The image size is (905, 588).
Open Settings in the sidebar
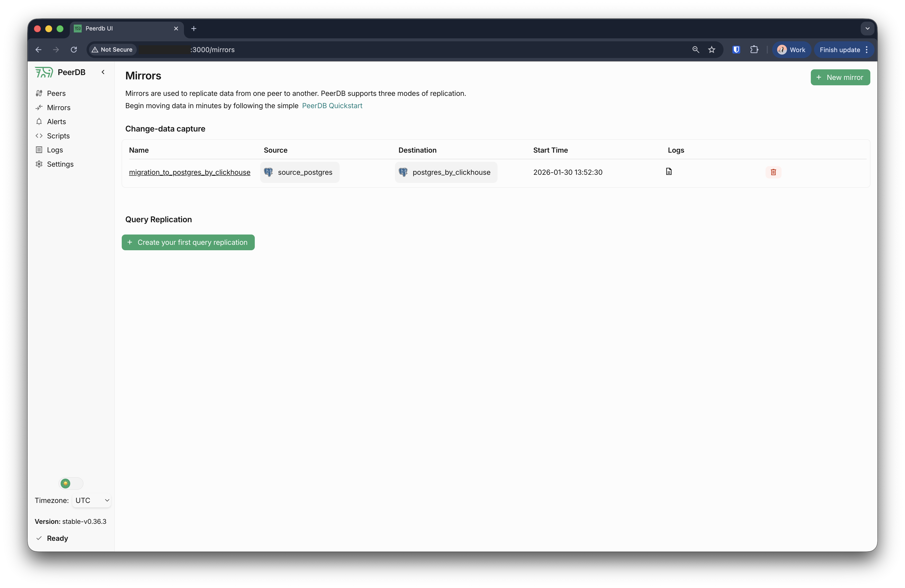coord(60,164)
